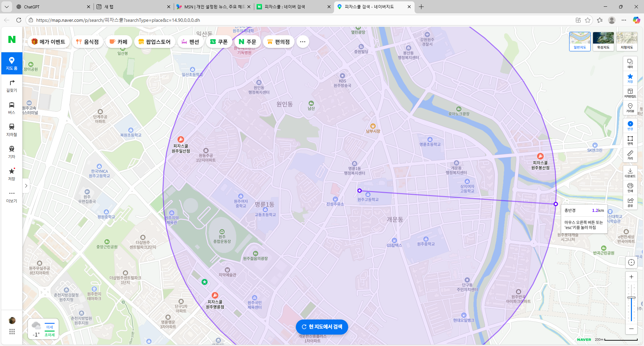Expand the collapsed search results panel
Viewport: 644px width, 346px height.
pos(26,186)
